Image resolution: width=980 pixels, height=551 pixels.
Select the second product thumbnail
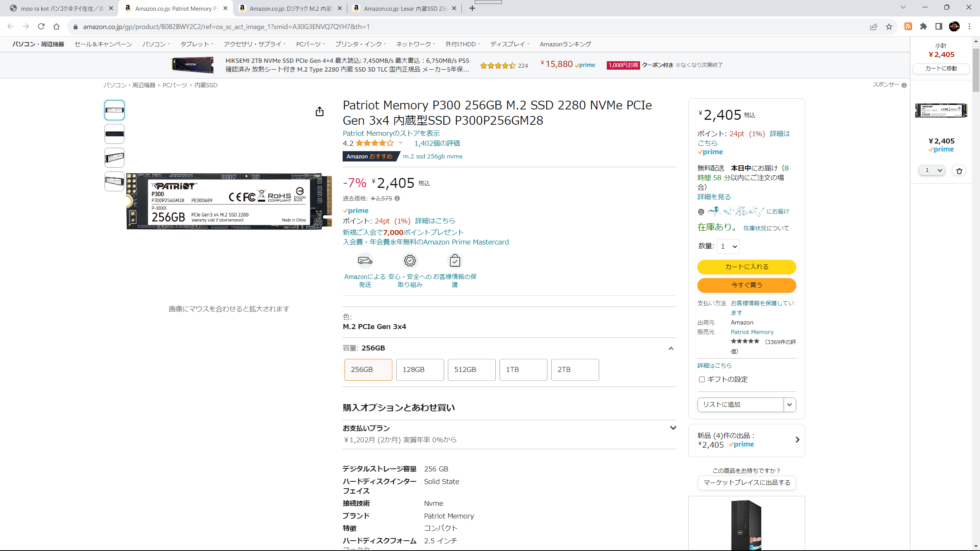tap(114, 134)
